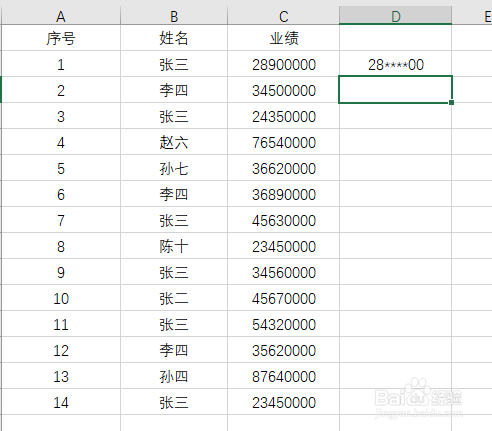Select cell with value 87640000
Image resolution: width=492 pixels, height=431 pixels.
point(283,376)
